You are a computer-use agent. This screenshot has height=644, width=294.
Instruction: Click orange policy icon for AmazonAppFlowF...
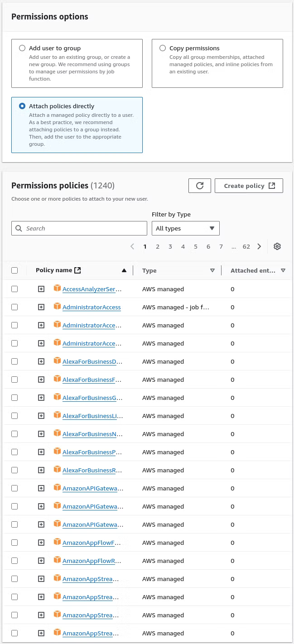57,542
